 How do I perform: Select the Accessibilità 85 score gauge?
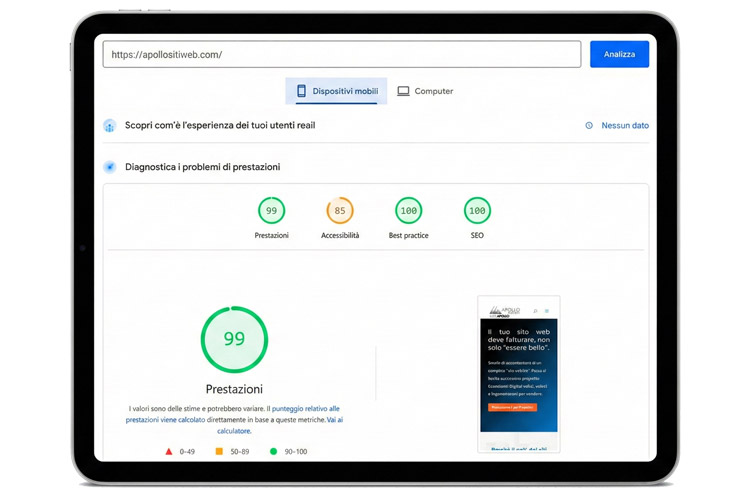pyautogui.click(x=340, y=211)
